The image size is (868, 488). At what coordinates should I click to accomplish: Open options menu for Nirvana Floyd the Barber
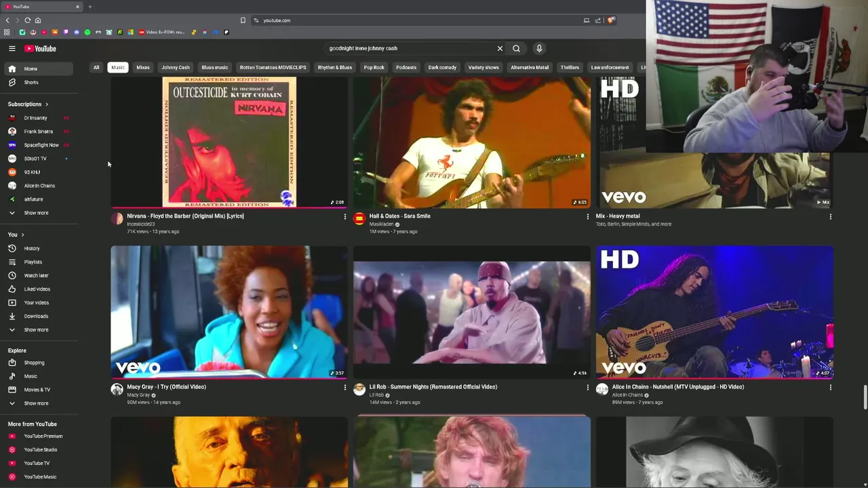pyautogui.click(x=344, y=217)
